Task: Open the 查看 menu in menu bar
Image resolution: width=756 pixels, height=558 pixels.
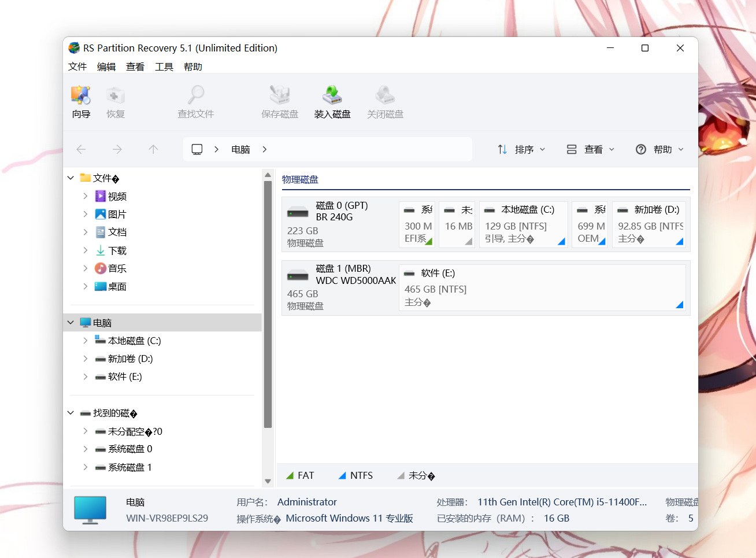Action: click(x=135, y=66)
